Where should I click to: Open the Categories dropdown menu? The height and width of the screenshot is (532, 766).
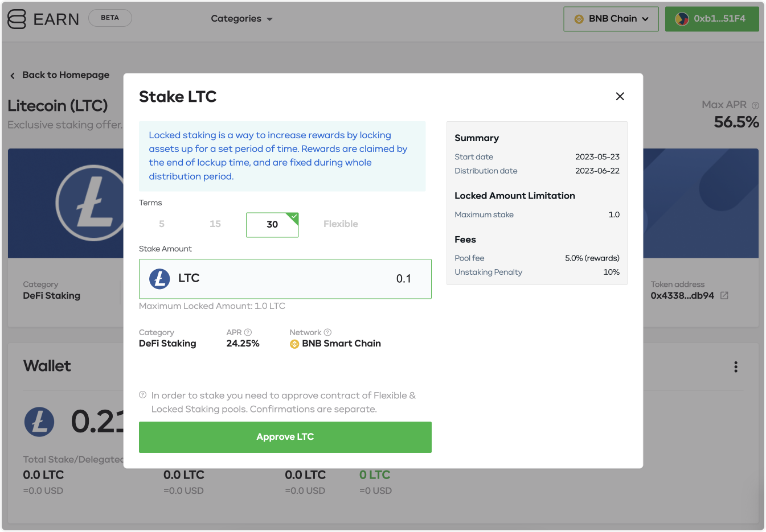click(241, 19)
